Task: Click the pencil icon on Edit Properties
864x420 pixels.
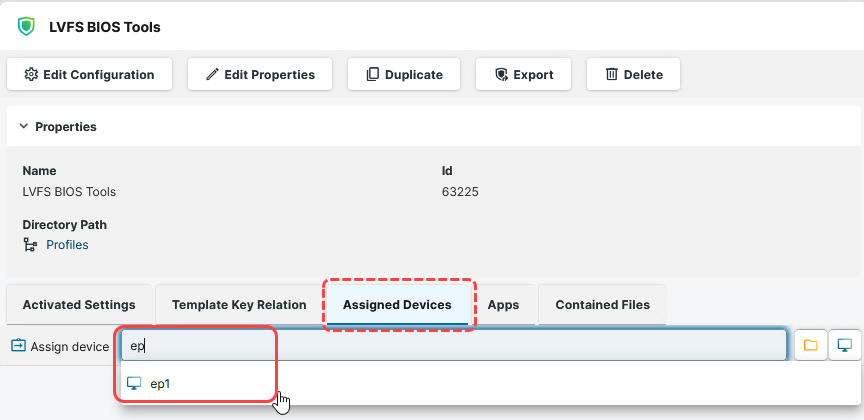Action: coord(212,74)
